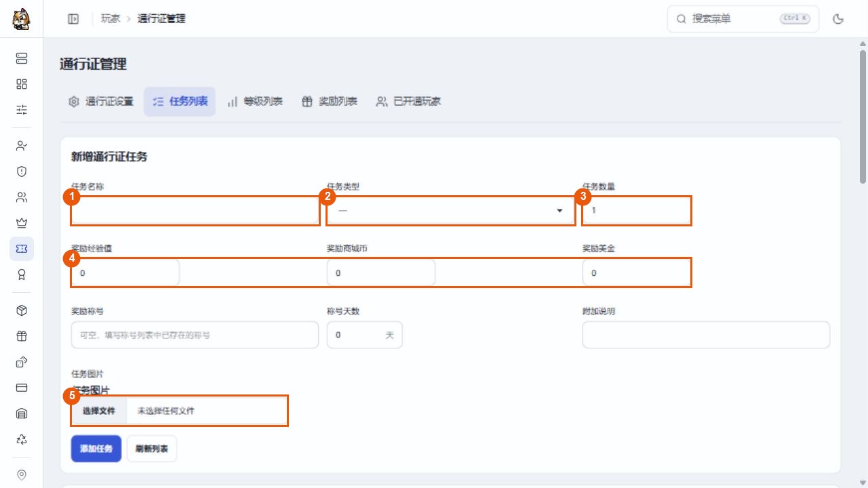Switch to the 通行证设置 tab
The width and height of the screenshot is (868, 488).
(x=101, y=102)
